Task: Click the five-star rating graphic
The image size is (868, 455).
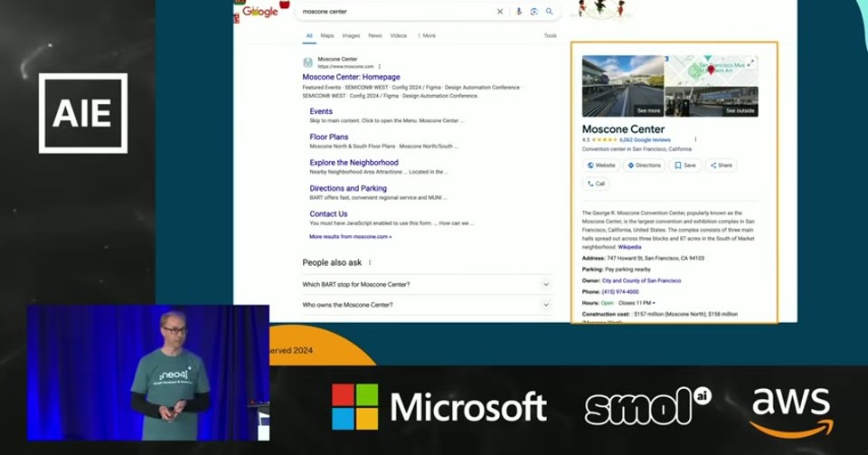Action: click(605, 140)
